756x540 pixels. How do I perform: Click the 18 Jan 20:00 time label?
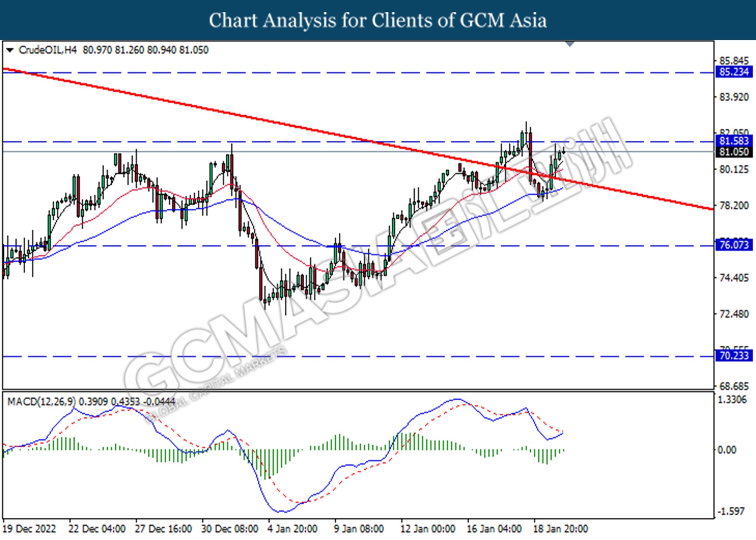[561, 529]
